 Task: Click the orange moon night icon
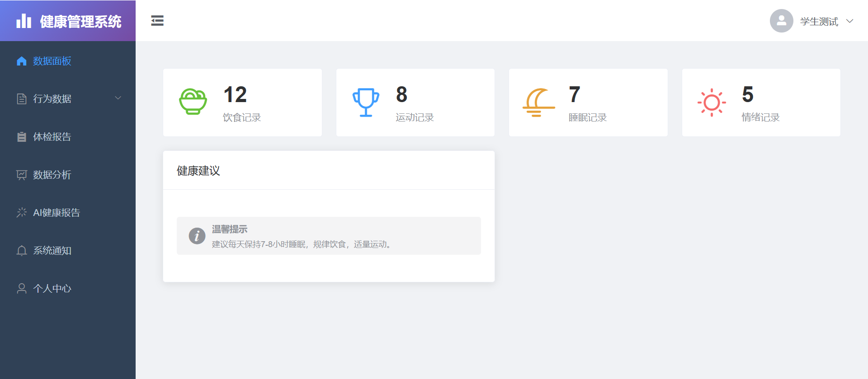coord(538,103)
